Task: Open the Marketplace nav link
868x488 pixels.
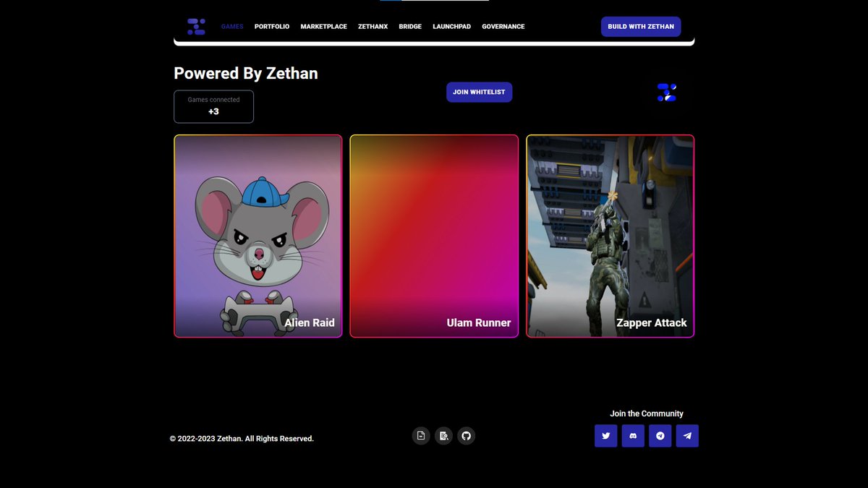Action: [x=324, y=27]
